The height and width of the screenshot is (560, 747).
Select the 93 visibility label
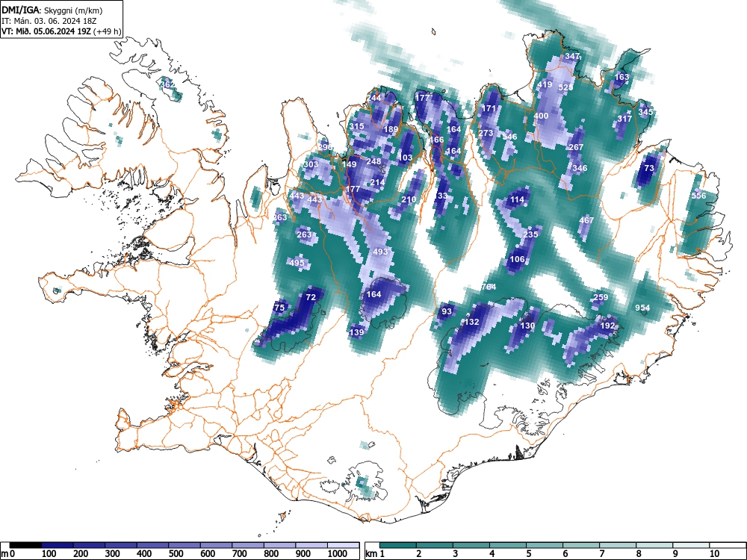(447, 311)
